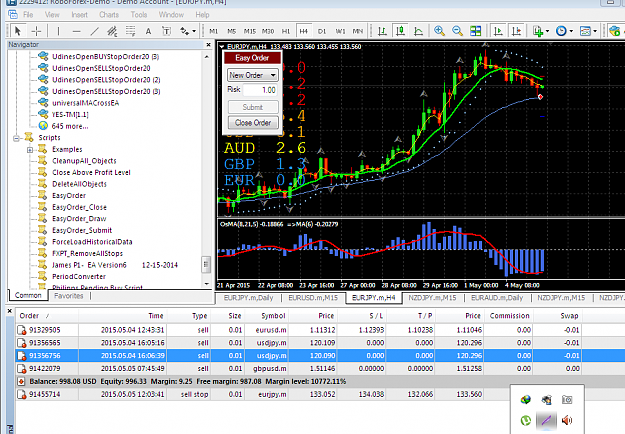
Task: Set timeframe to W1
Action: click(340, 31)
